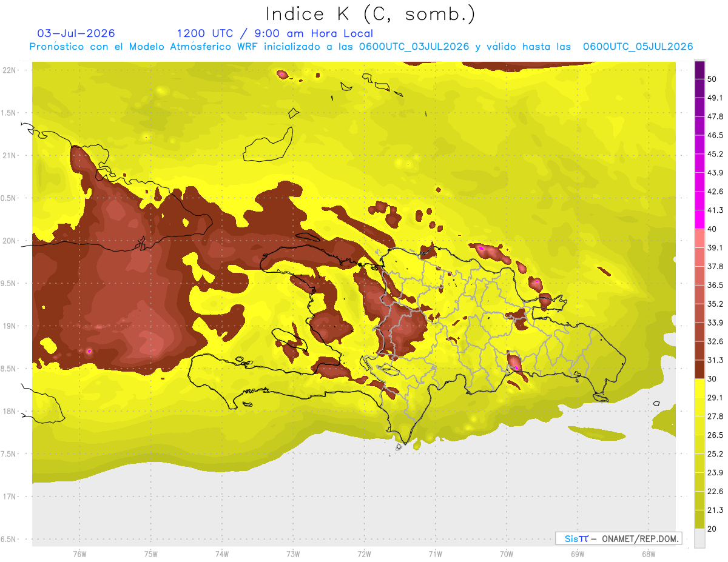Screen dimensions: 728x562
Task: Click the longitude axis label '71W'
Action: click(435, 554)
